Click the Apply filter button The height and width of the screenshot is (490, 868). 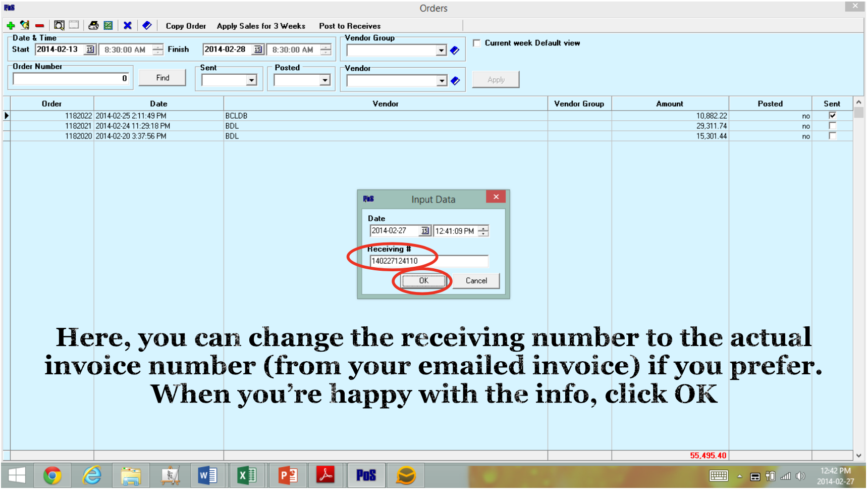point(496,80)
